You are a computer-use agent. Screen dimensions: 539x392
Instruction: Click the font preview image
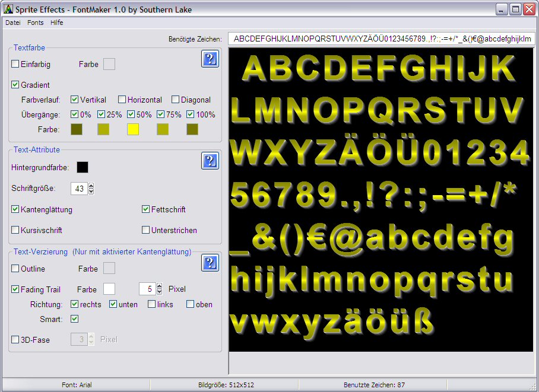(381, 200)
